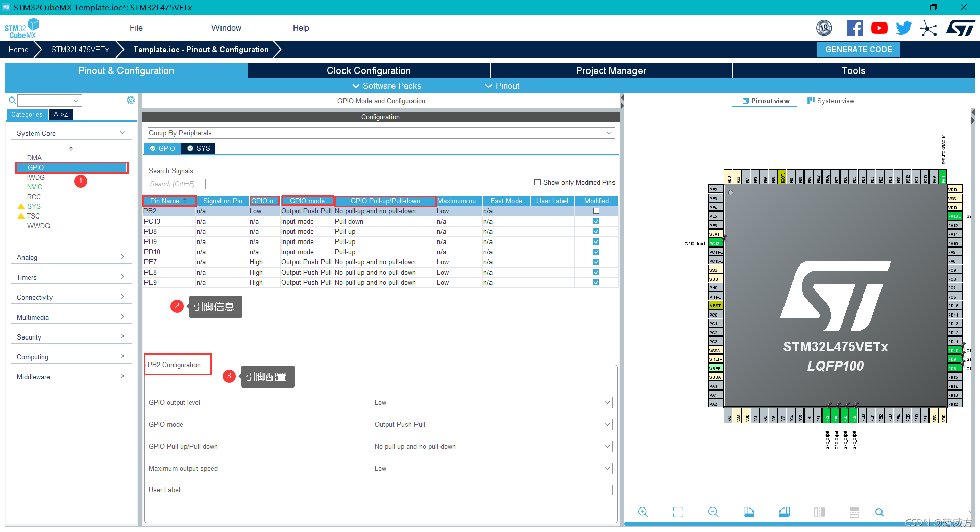The height and width of the screenshot is (532, 980).
Task: Switch to Project Manager tab
Action: [x=611, y=70]
